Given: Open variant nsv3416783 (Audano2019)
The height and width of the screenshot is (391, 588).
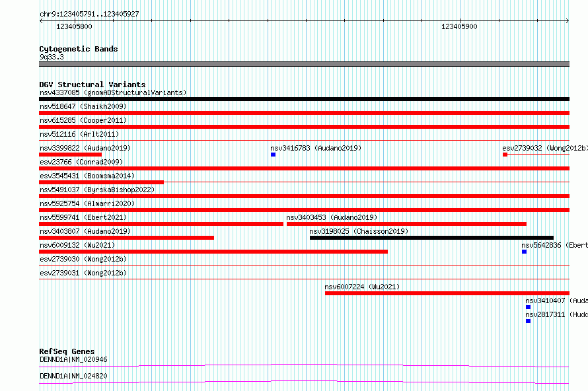Looking at the screenshot, I should tap(316, 148).
